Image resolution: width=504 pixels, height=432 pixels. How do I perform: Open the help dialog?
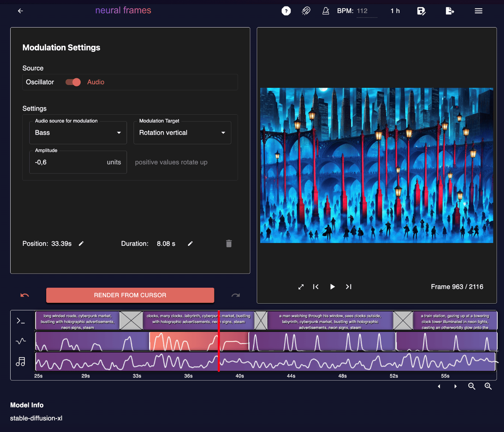click(x=286, y=11)
